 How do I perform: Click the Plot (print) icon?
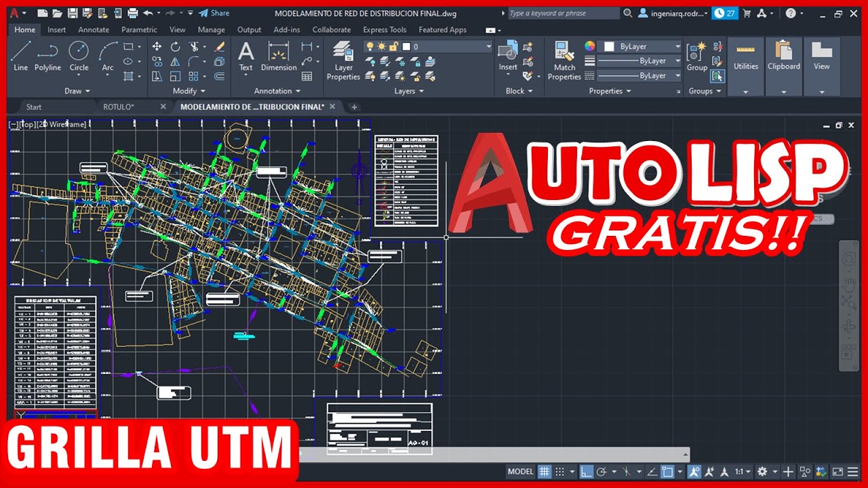point(133,13)
